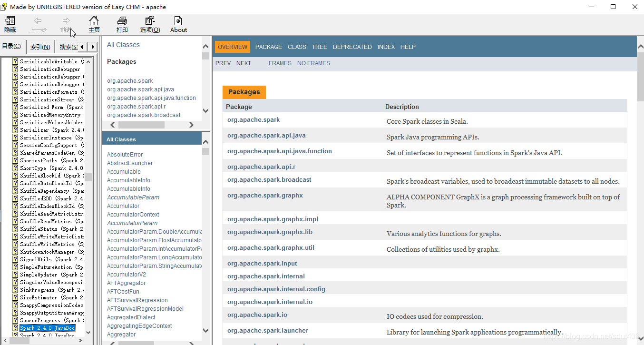
Task: Click tab strip scroll-right arrow
Action: click(93, 47)
